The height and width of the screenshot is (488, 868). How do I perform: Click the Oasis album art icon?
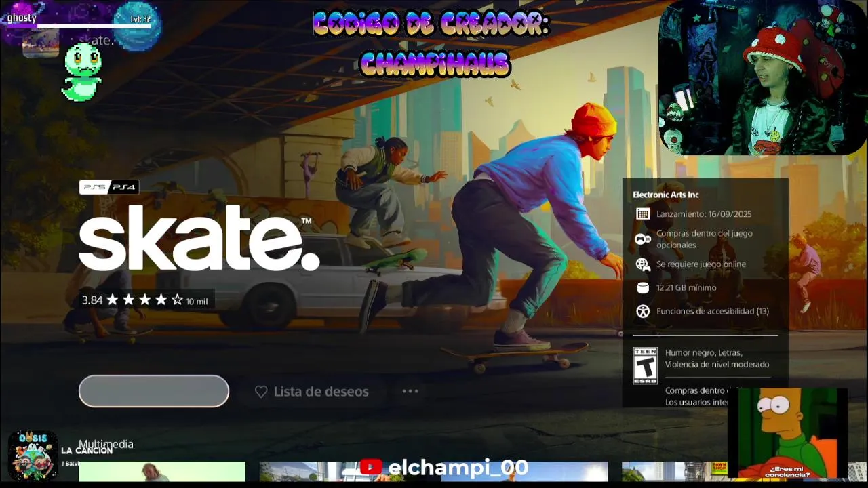pos(33,456)
